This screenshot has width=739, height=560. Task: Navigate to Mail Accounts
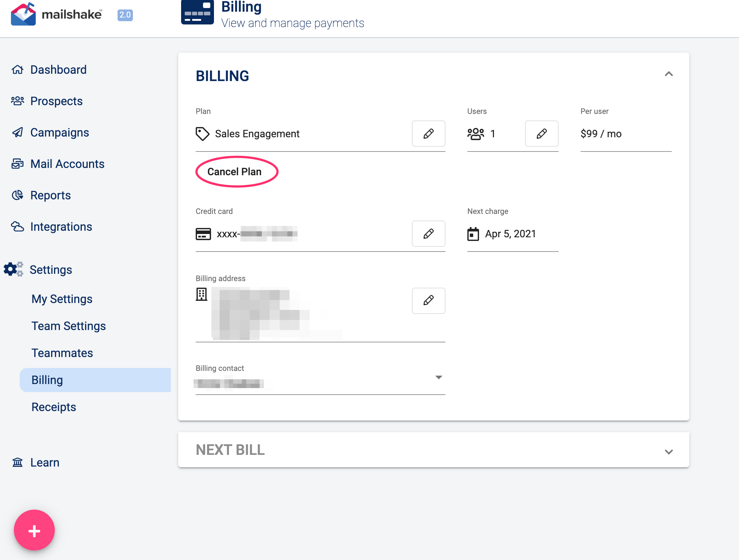pyautogui.click(x=68, y=164)
